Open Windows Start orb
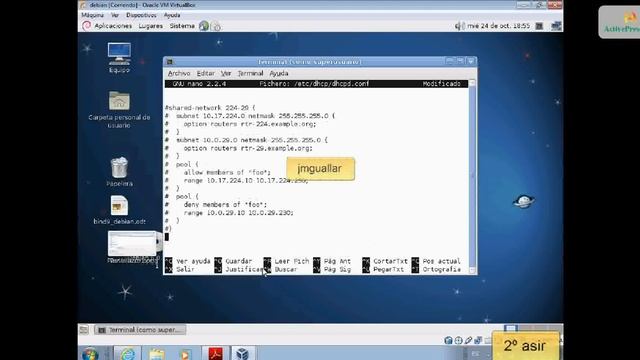This screenshot has height=360, width=640. point(90,353)
